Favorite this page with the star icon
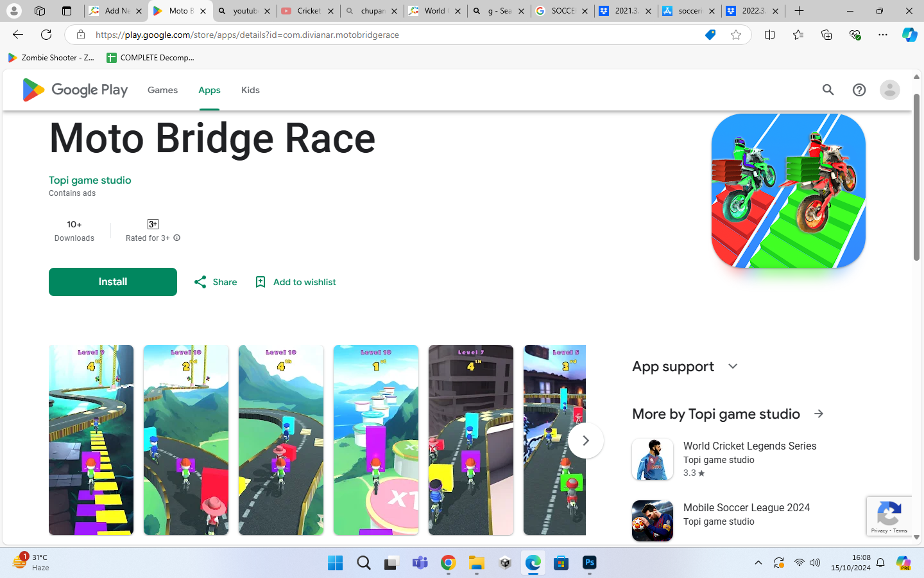Viewport: 924px width, 578px height. 736,35
